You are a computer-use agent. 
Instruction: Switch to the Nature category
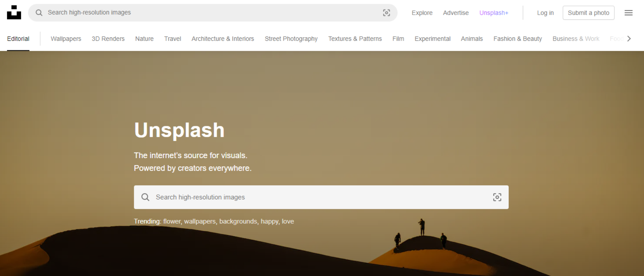click(144, 39)
